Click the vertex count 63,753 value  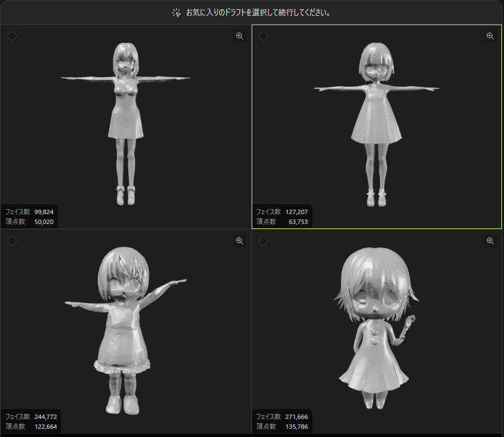[x=298, y=222]
